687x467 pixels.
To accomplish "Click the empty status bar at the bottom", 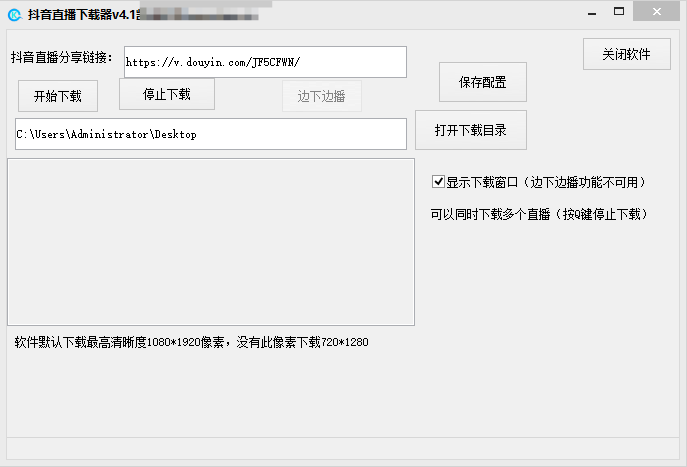I will pos(343,451).
